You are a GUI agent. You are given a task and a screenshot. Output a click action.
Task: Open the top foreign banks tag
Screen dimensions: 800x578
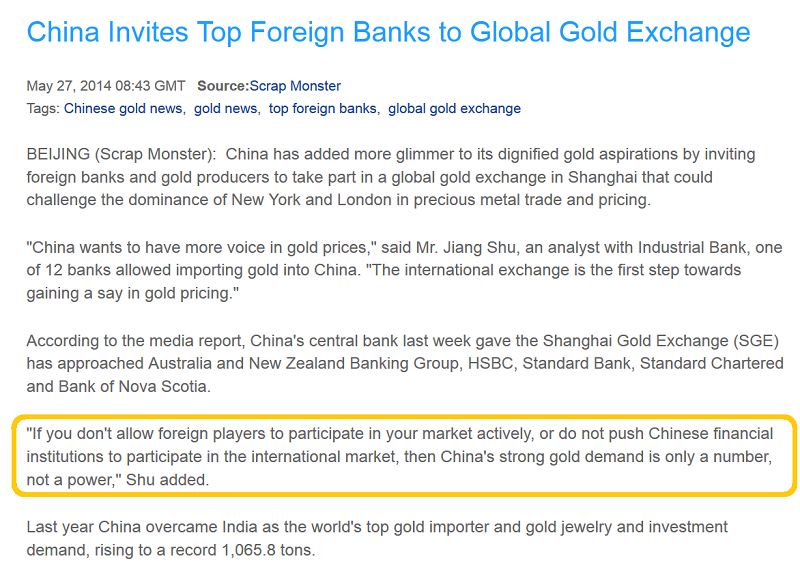[x=322, y=108]
